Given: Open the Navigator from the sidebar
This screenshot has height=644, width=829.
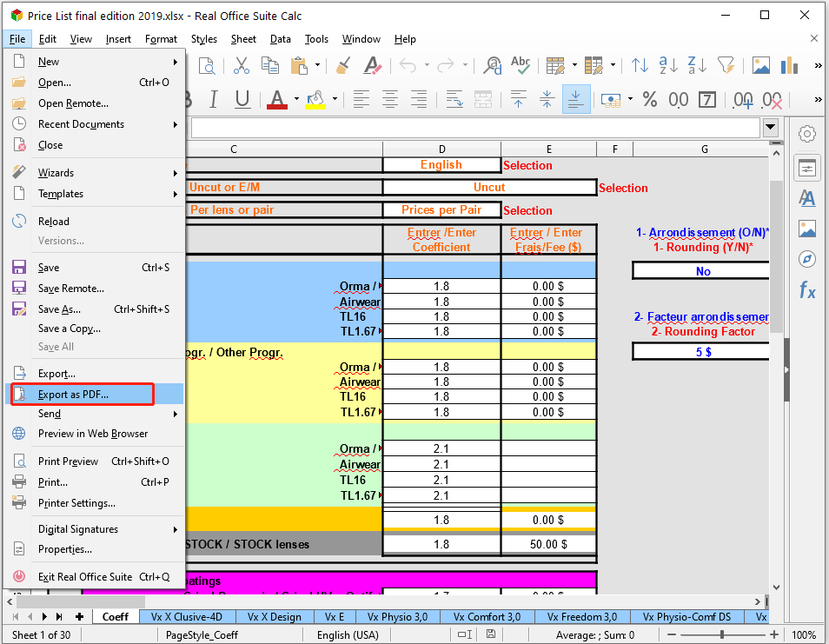Looking at the screenshot, I should tap(807, 259).
